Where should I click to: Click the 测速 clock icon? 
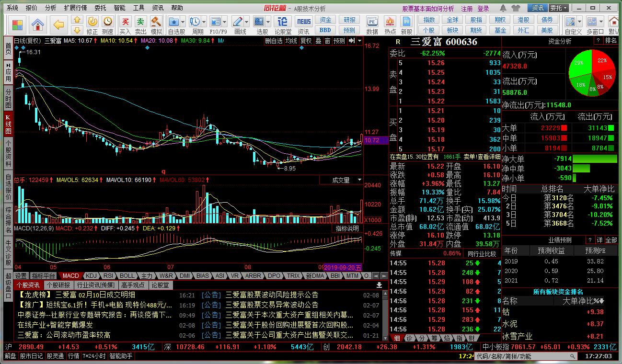coord(108,22)
